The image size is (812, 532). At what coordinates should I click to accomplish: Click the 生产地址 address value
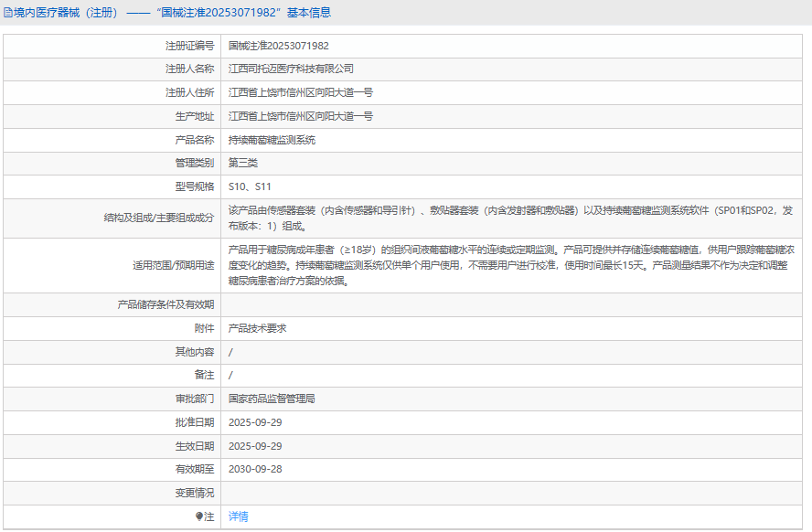point(301,116)
